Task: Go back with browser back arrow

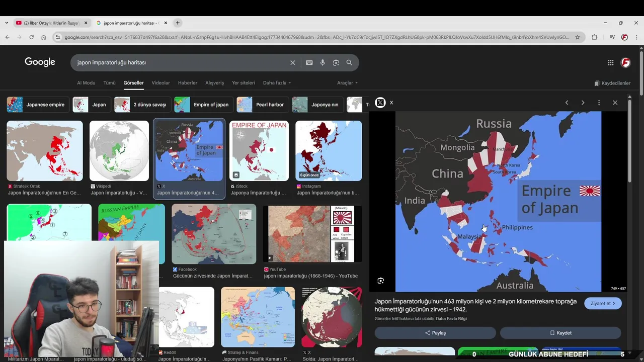Action: click(x=7, y=37)
